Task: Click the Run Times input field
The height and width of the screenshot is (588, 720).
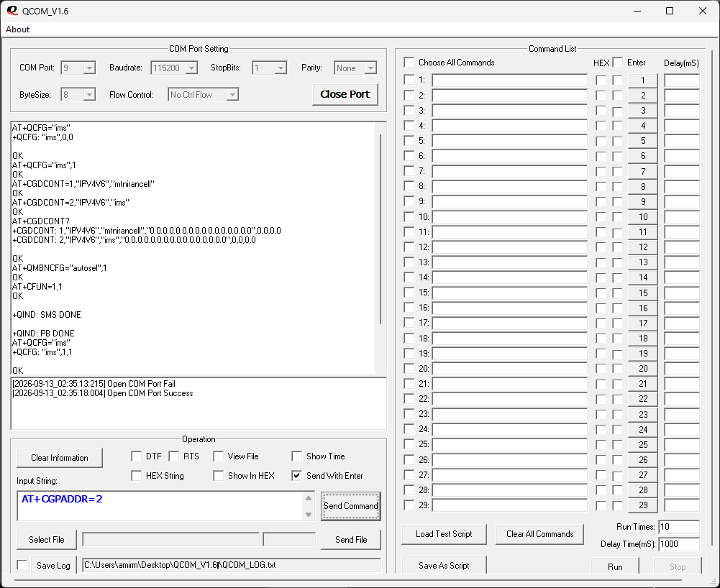Action: pos(679,527)
